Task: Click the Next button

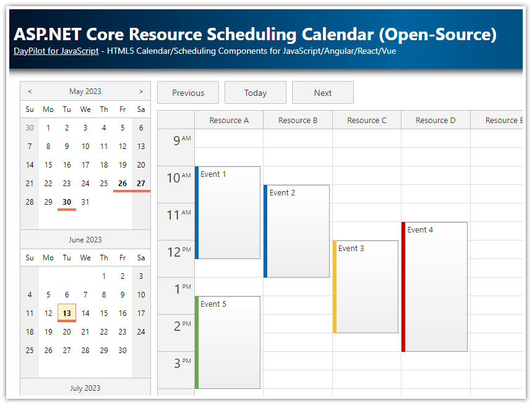Action: tap(322, 93)
